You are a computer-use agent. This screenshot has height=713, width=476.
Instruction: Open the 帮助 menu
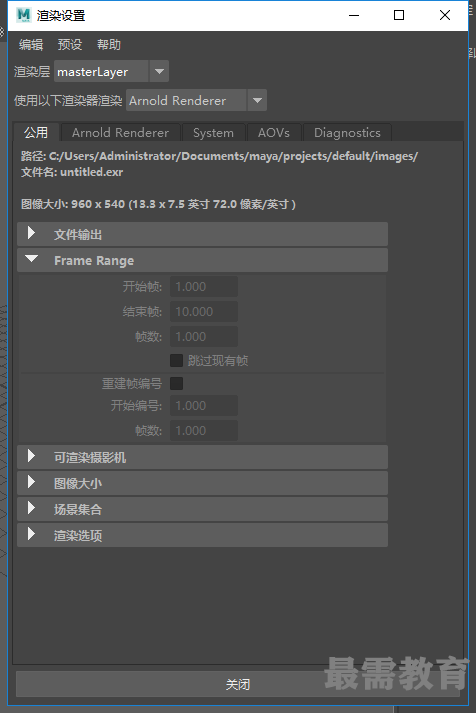(x=109, y=45)
